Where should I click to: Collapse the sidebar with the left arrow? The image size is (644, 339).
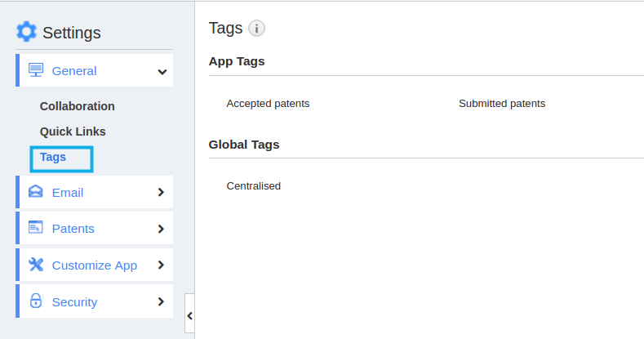189,315
